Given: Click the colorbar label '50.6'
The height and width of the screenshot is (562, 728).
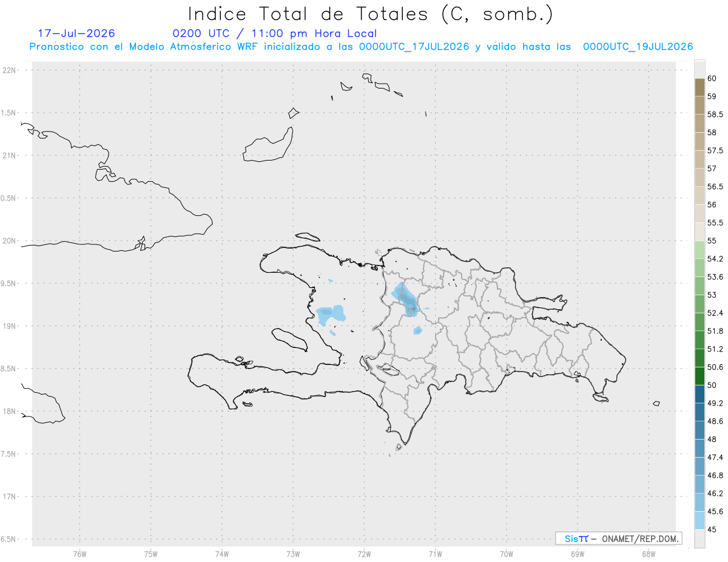Looking at the screenshot, I should pyautogui.click(x=715, y=367).
